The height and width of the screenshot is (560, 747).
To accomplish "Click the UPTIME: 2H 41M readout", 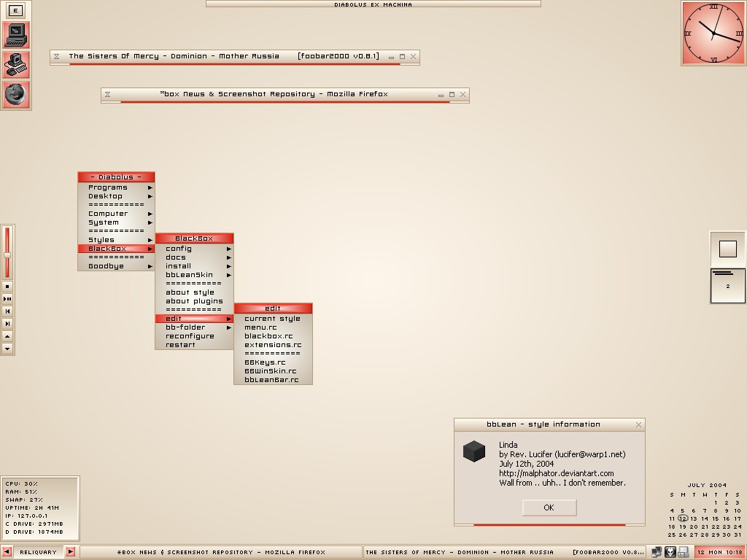I will pos(32,508).
